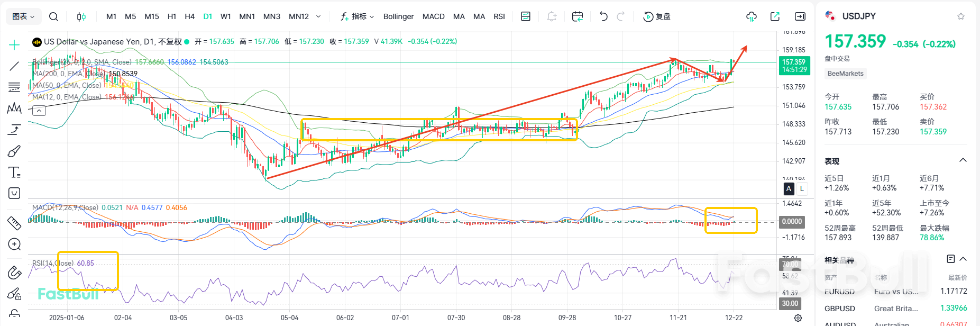980x326 pixels.
Task: Collapse the 表现 performance section
Action: pos(963,160)
